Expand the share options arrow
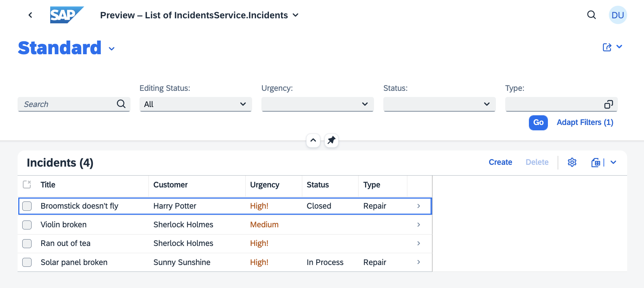644x288 pixels. (x=619, y=47)
